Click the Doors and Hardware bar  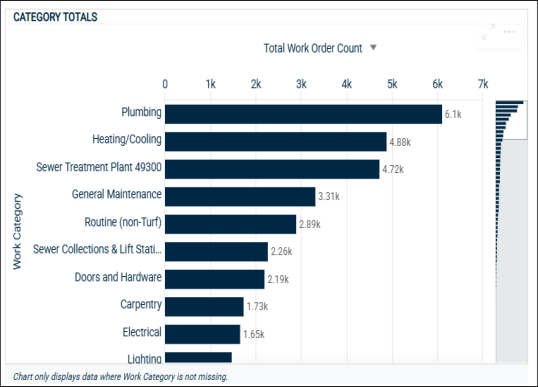[214, 279]
